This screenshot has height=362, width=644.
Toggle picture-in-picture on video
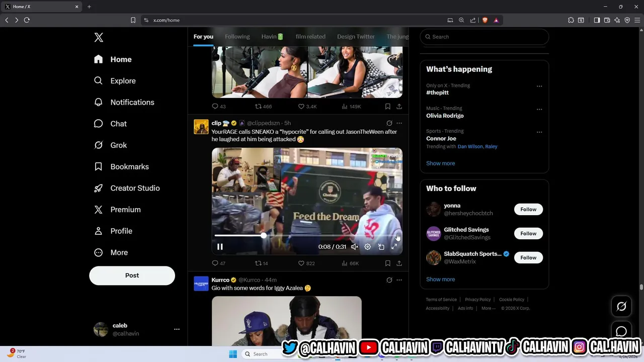pos(381,247)
